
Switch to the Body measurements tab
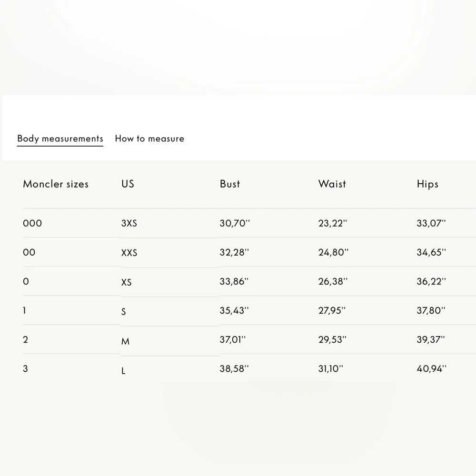click(60, 139)
